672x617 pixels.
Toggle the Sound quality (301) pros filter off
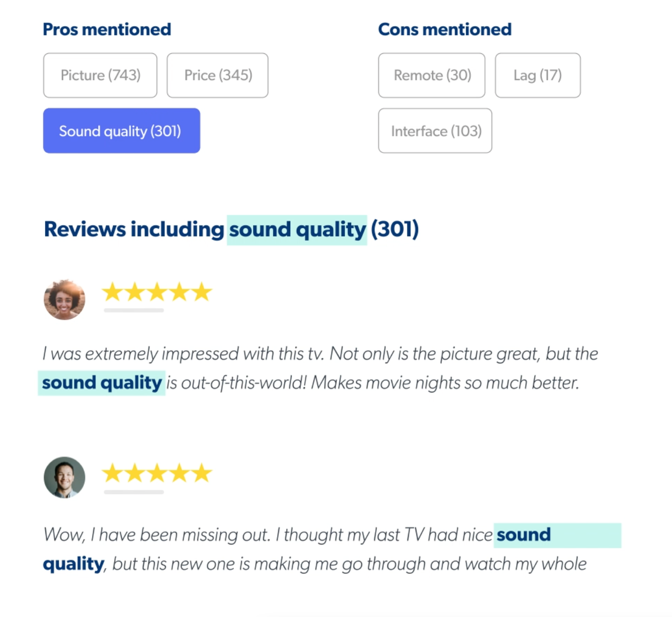click(122, 131)
